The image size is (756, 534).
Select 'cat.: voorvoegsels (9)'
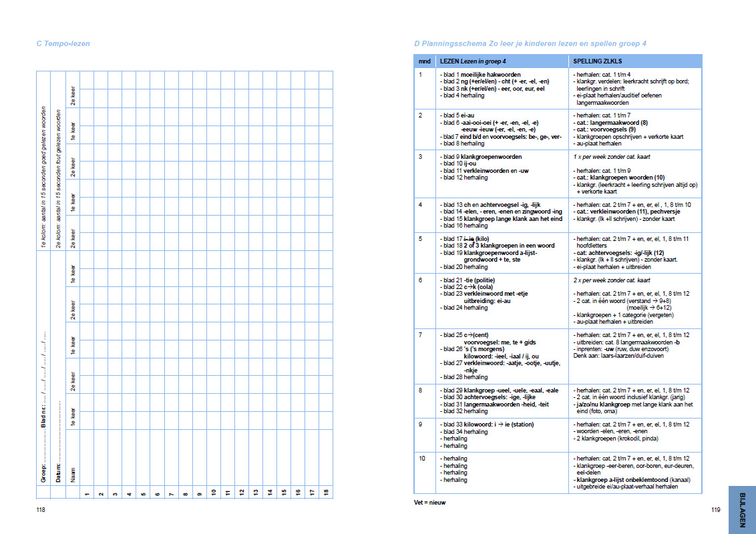click(x=606, y=129)
